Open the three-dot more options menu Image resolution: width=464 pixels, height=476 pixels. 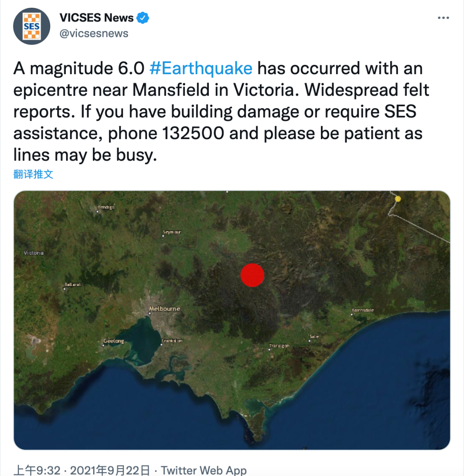(x=443, y=18)
